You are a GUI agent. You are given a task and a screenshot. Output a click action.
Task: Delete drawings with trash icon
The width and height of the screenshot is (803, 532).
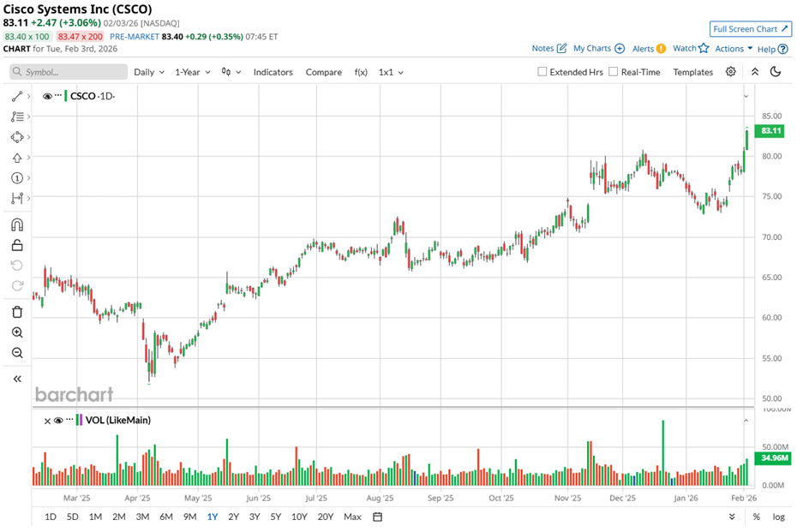(17, 312)
